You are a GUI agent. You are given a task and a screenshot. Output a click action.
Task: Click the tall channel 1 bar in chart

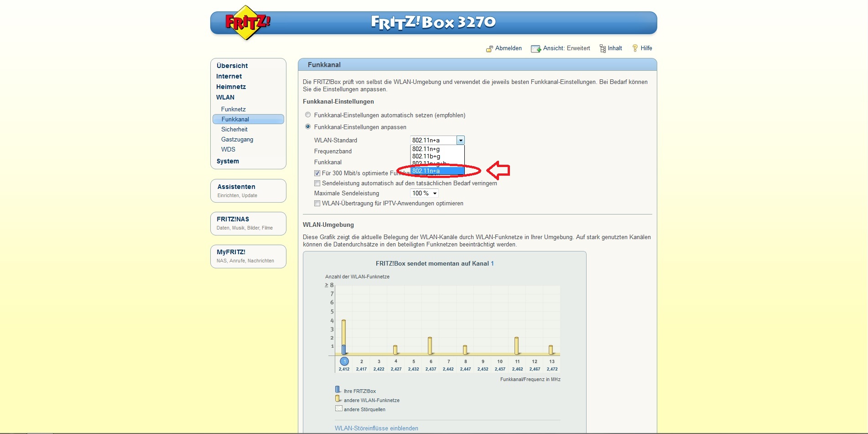pos(343,337)
